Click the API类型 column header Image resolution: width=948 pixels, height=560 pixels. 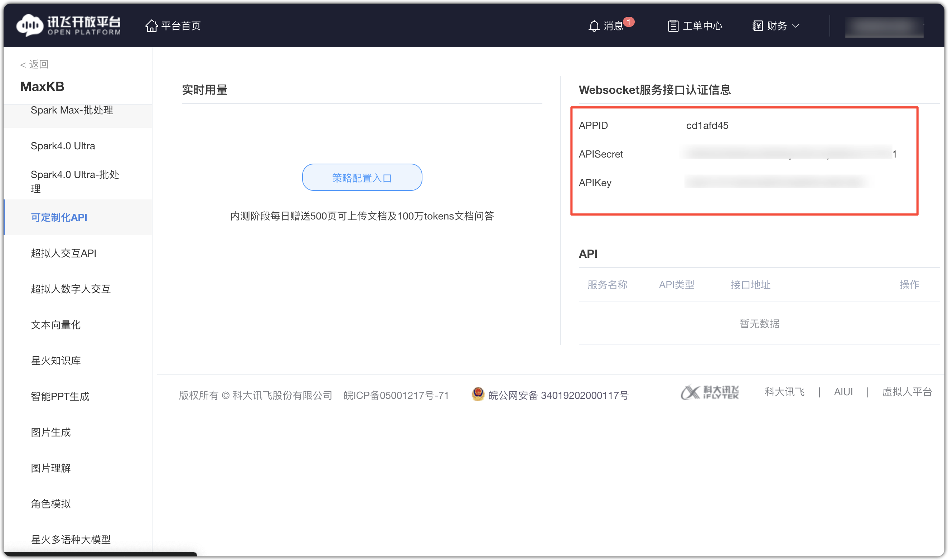676,285
